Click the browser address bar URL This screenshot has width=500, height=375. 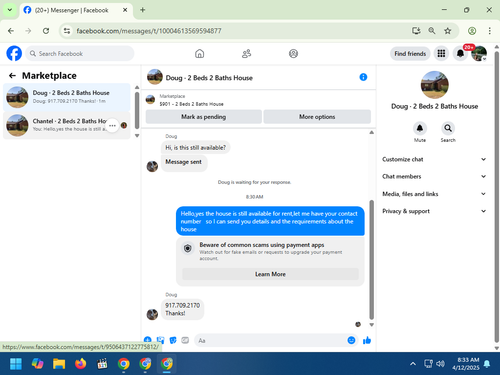(x=149, y=31)
